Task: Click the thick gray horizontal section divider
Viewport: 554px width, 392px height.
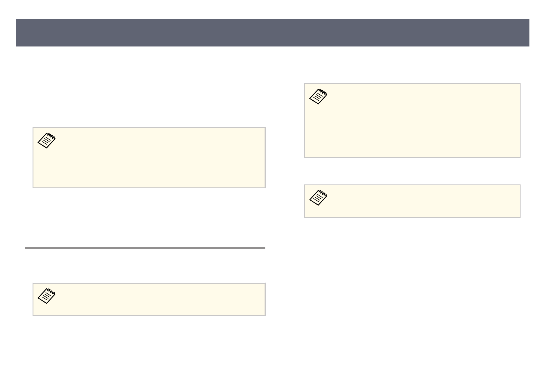Action: click(x=145, y=248)
